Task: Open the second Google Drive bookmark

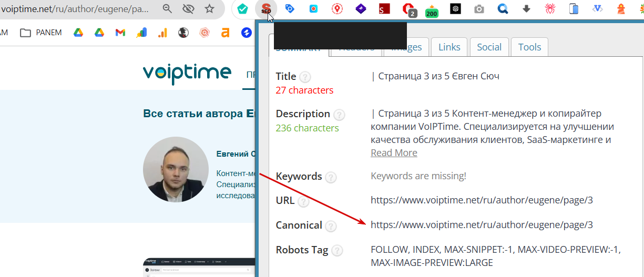Action: click(99, 33)
